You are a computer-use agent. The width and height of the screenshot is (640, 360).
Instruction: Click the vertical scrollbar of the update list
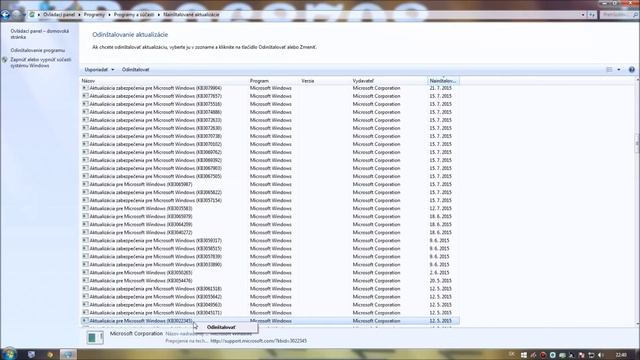click(637, 202)
